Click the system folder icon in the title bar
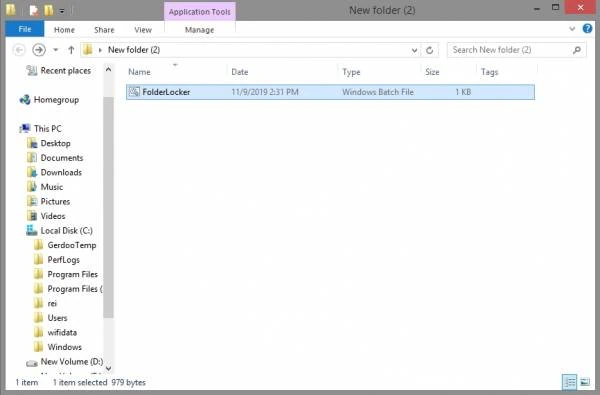 (x=11, y=10)
